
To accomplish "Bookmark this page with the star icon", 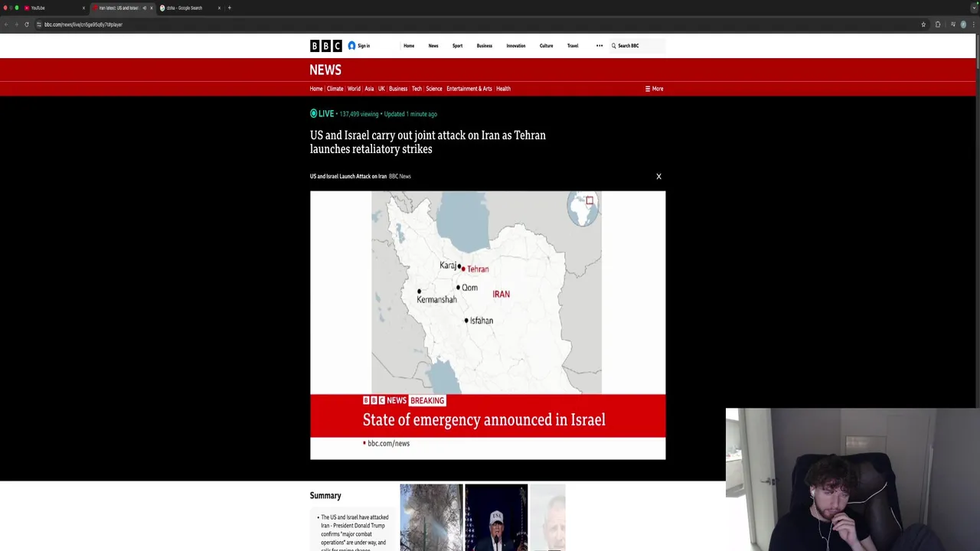I will click(923, 24).
